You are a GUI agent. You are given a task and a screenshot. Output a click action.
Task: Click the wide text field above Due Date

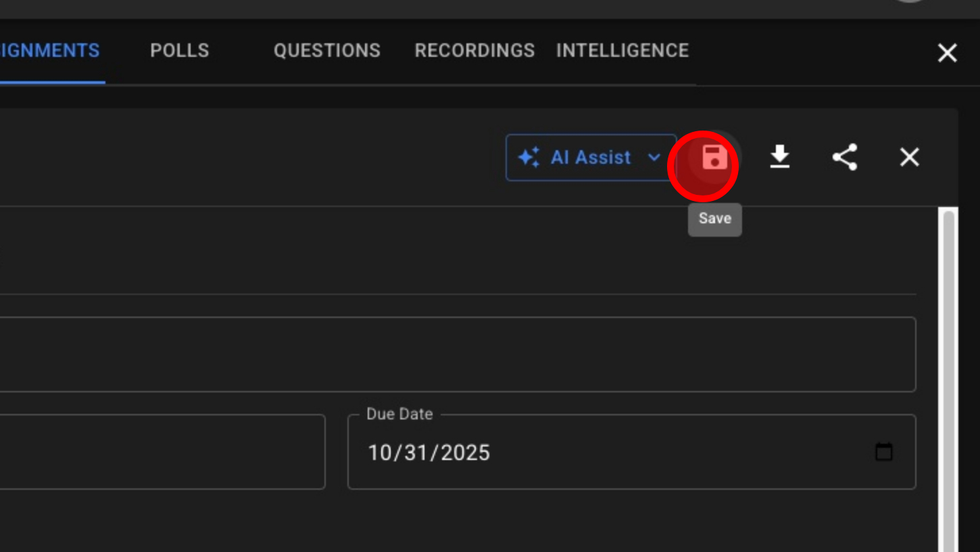pos(453,354)
